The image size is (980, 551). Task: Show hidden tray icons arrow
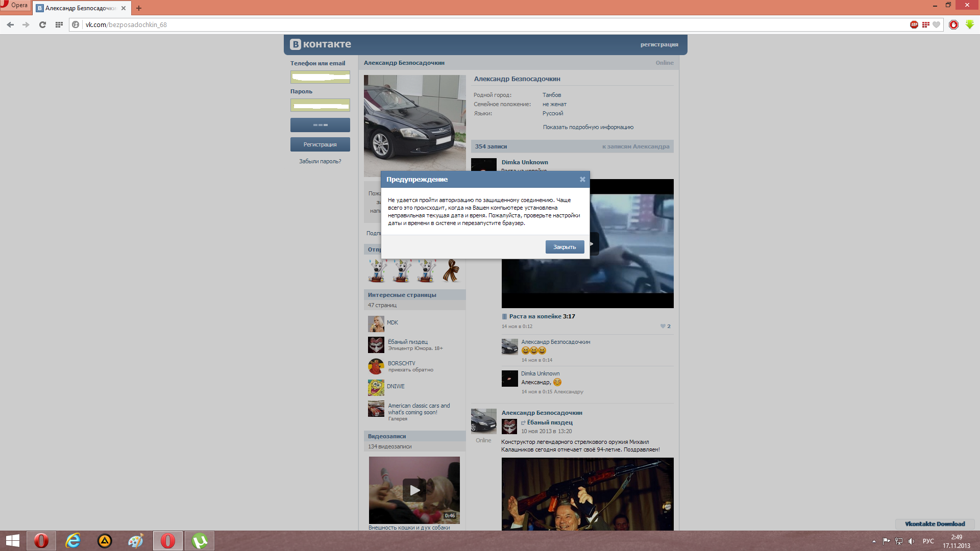coord(874,541)
